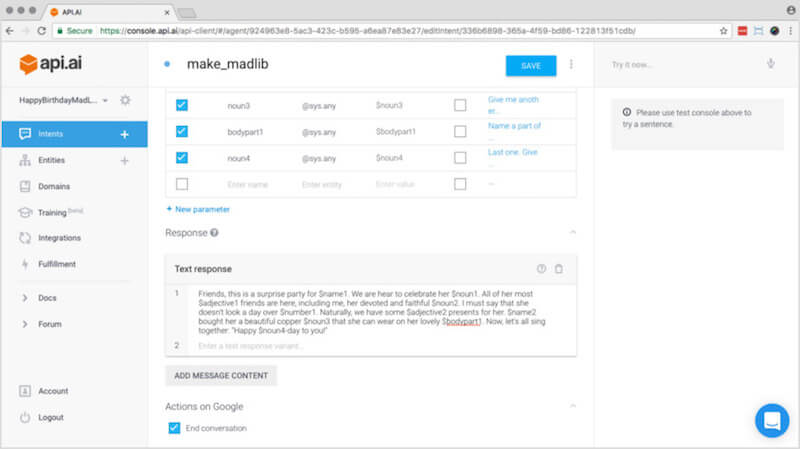Add a new entity with plus icon
The width and height of the screenshot is (800, 449).
pyautogui.click(x=124, y=161)
